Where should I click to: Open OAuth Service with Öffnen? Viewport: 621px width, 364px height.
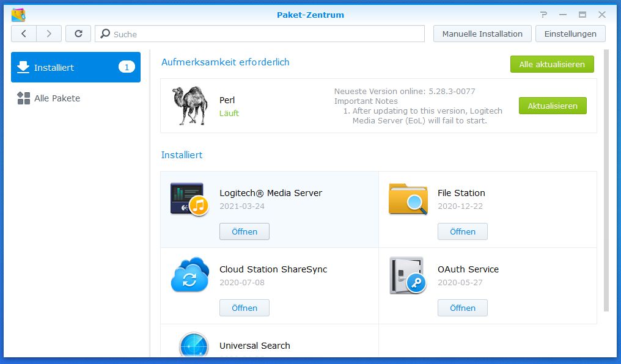tap(463, 308)
